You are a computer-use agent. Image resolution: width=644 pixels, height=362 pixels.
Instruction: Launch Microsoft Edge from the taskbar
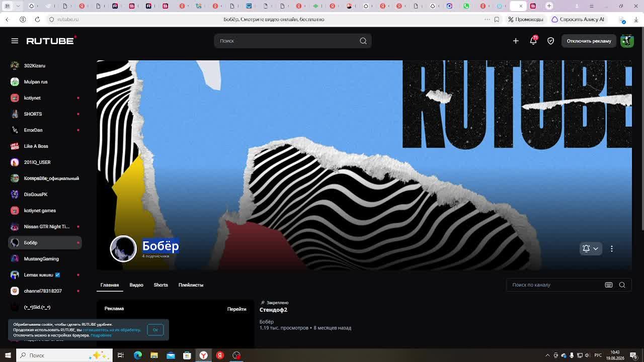[137, 355]
